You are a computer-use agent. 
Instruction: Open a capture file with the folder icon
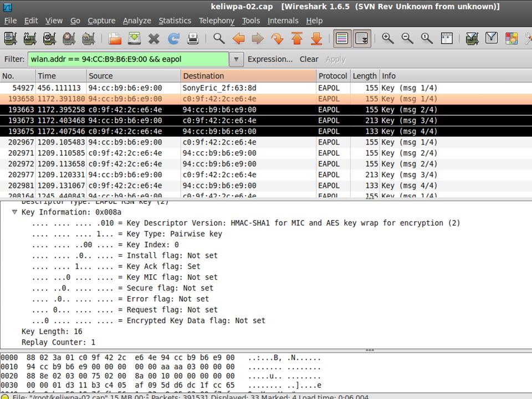(x=115, y=38)
